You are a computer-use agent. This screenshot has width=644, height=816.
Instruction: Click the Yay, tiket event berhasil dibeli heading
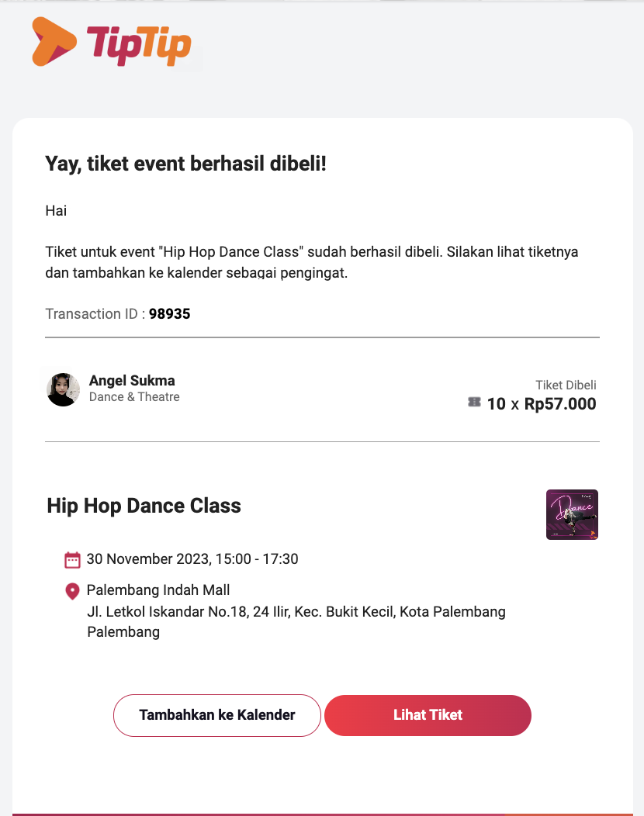pos(185,164)
